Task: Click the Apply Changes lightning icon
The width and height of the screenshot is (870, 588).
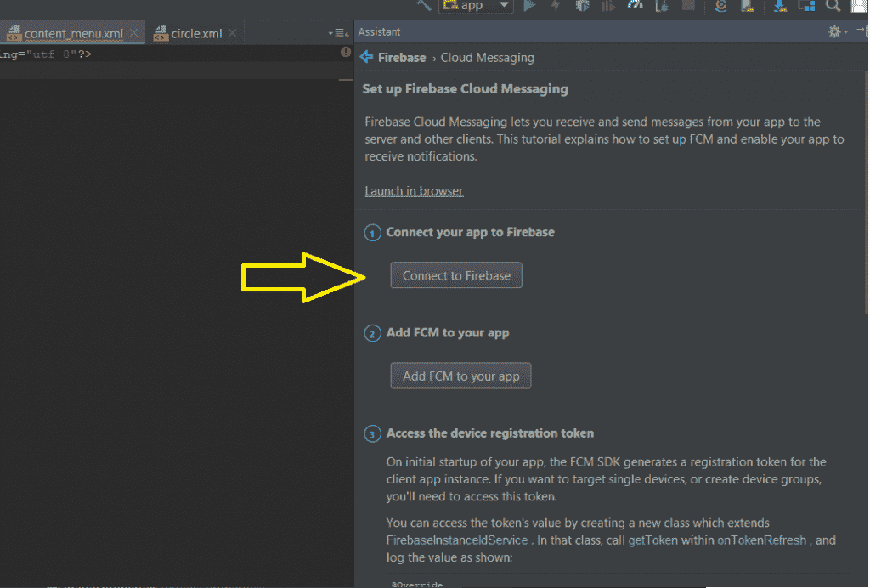Action: (556, 6)
